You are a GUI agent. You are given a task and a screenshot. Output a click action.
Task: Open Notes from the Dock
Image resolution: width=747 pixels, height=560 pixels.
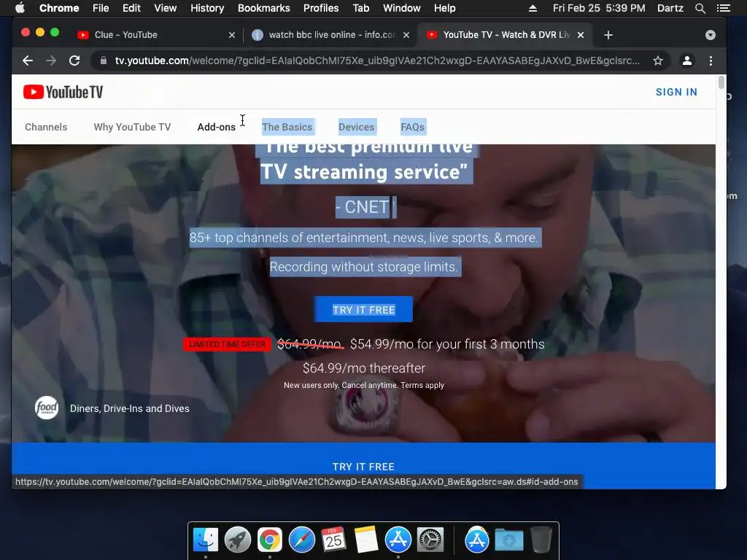click(x=366, y=540)
